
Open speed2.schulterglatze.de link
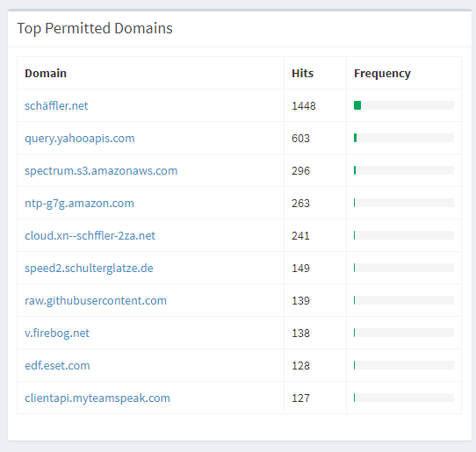pyautogui.click(x=89, y=269)
